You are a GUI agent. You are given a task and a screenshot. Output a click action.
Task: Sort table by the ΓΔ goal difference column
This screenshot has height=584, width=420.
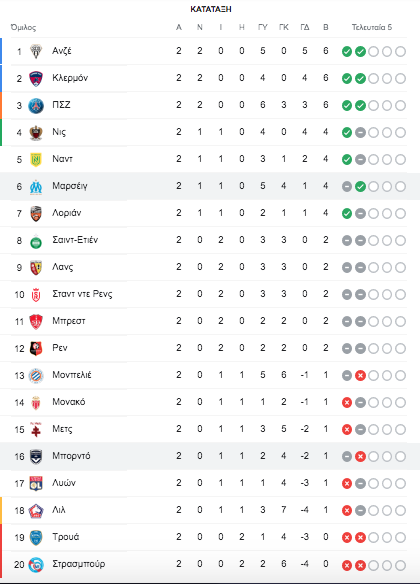(305, 27)
